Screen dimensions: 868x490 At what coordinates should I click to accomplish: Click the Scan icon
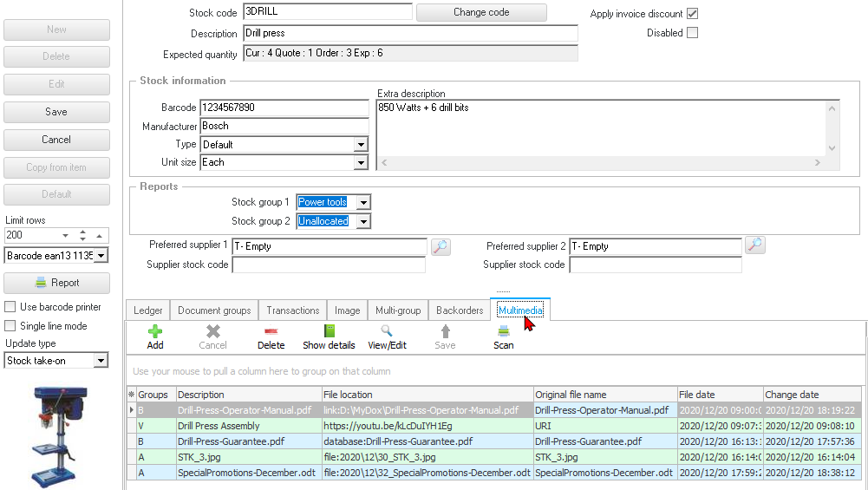(503, 331)
